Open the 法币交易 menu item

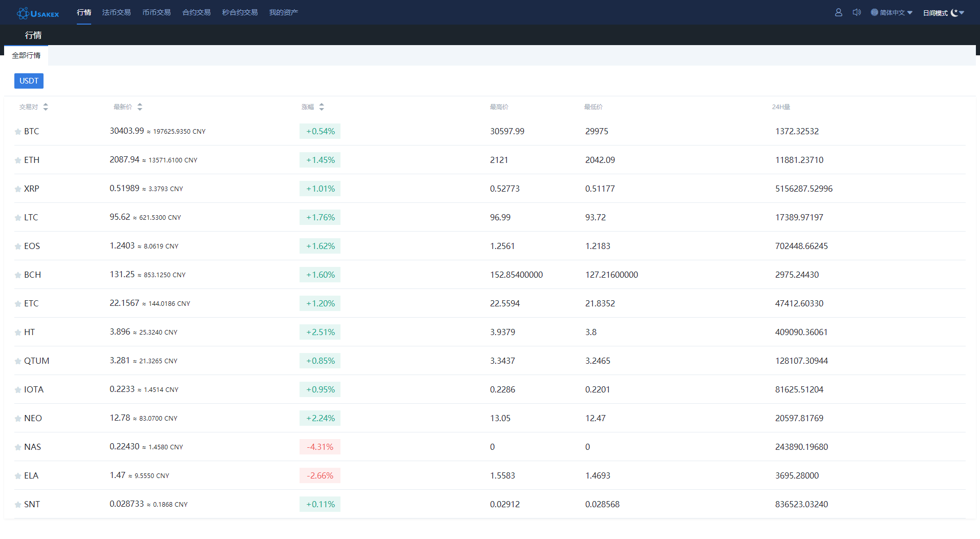tap(116, 12)
